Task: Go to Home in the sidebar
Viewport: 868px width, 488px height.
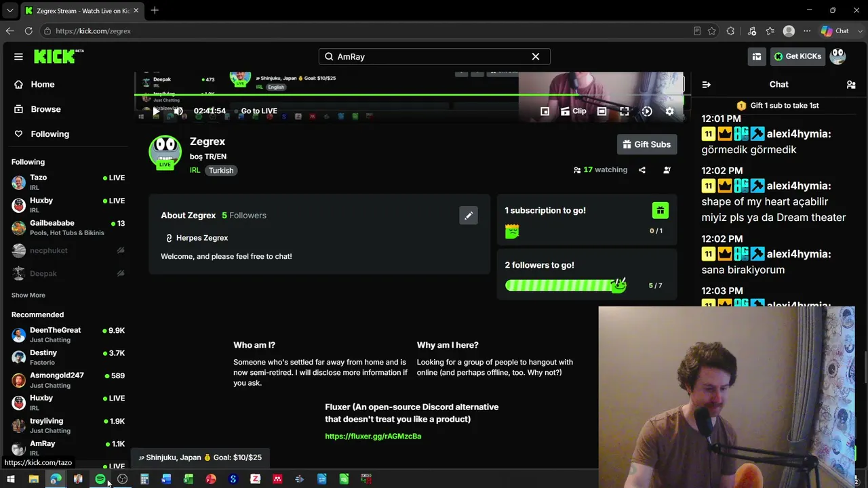Action: [42, 84]
